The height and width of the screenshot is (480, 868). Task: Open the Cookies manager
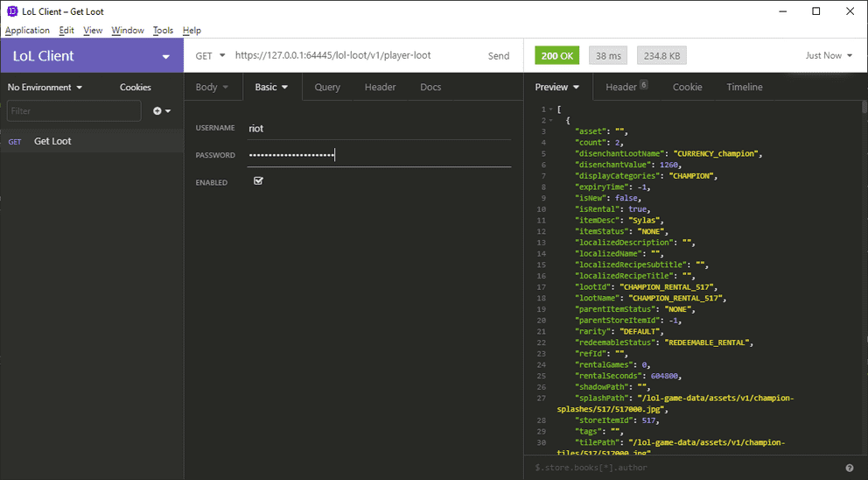pyautogui.click(x=135, y=87)
